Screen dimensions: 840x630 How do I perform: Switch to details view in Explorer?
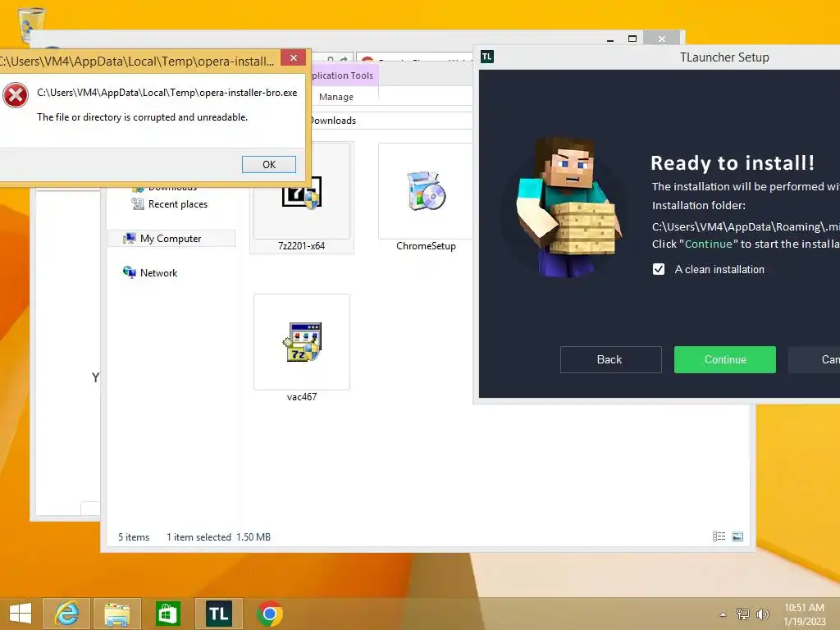719,536
